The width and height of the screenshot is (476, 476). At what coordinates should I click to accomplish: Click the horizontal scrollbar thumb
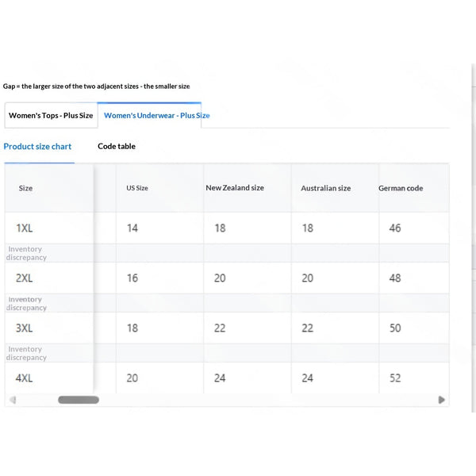[x=79, y=400]
